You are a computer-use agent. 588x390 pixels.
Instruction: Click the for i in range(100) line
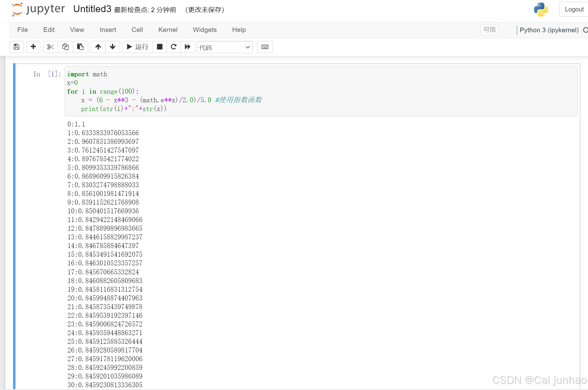click(103, 91)
